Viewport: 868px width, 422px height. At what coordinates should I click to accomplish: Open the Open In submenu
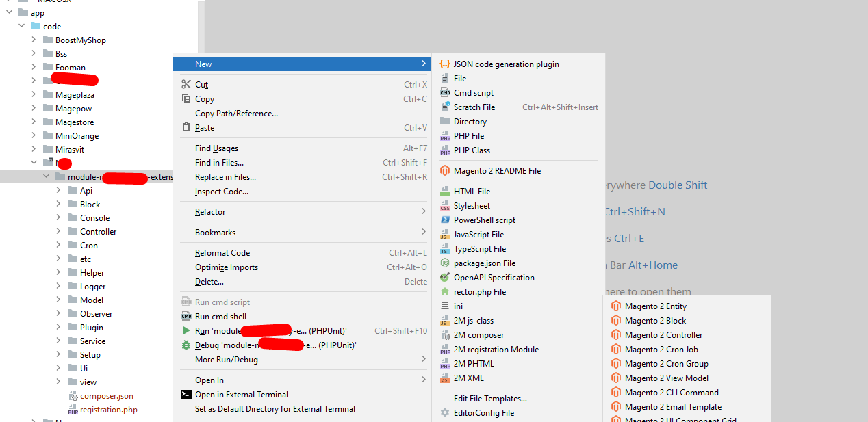click(303, 380)
